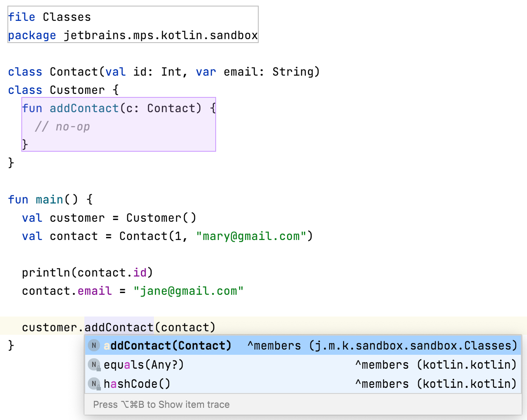
Task: Click the "id: Int" constructor parameter
Action: point(157,72)
